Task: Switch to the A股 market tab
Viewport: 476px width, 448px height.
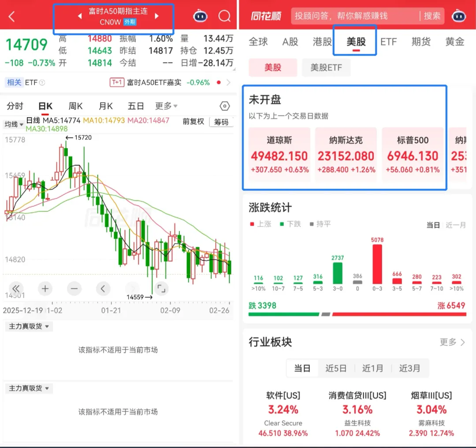Action: click(290, 41)
